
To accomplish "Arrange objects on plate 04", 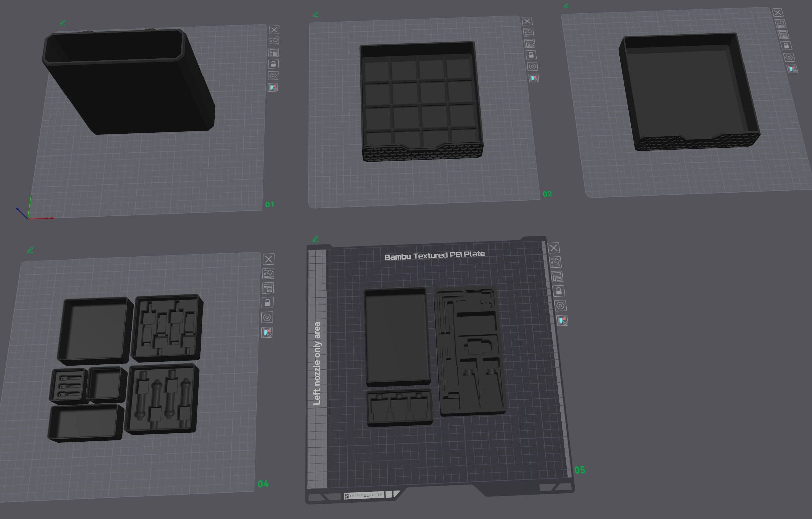I will point(268,288).
